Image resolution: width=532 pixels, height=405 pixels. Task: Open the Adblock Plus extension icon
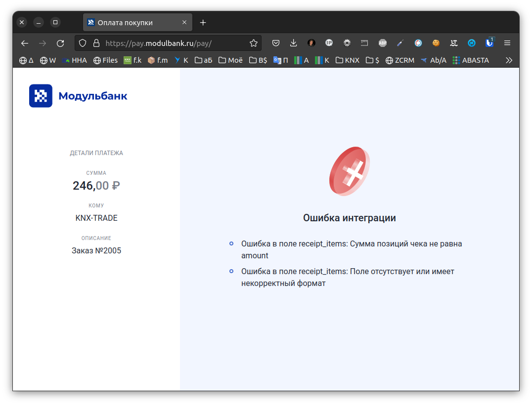[x=382, y=43]
